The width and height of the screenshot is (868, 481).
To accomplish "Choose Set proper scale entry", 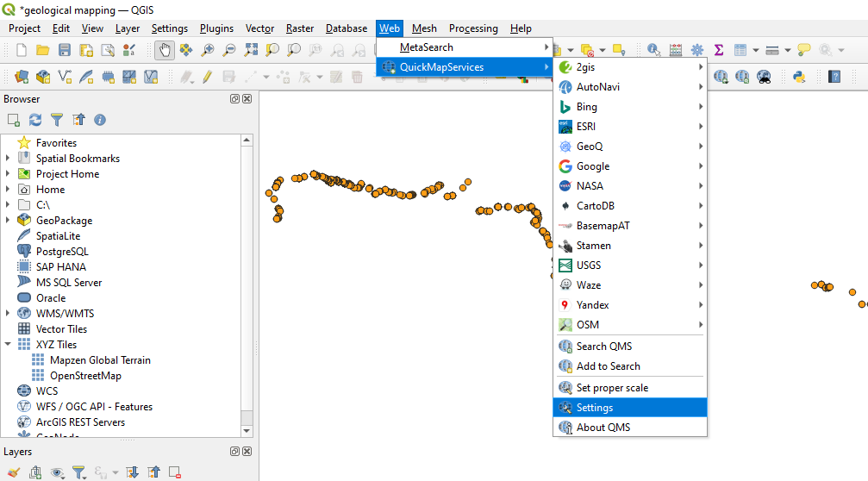I will coord(630,388).
